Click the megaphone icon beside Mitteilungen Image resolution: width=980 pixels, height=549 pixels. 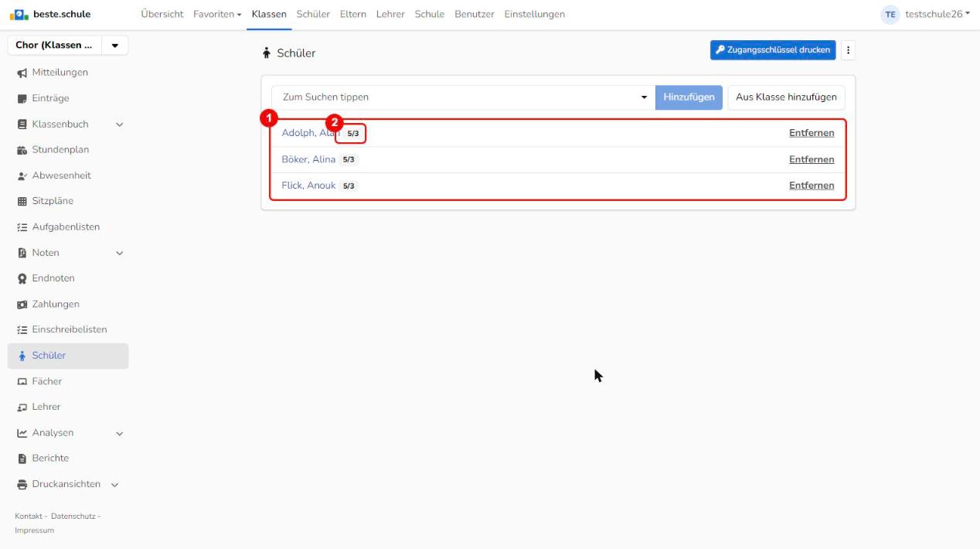[x=21, y=73]
